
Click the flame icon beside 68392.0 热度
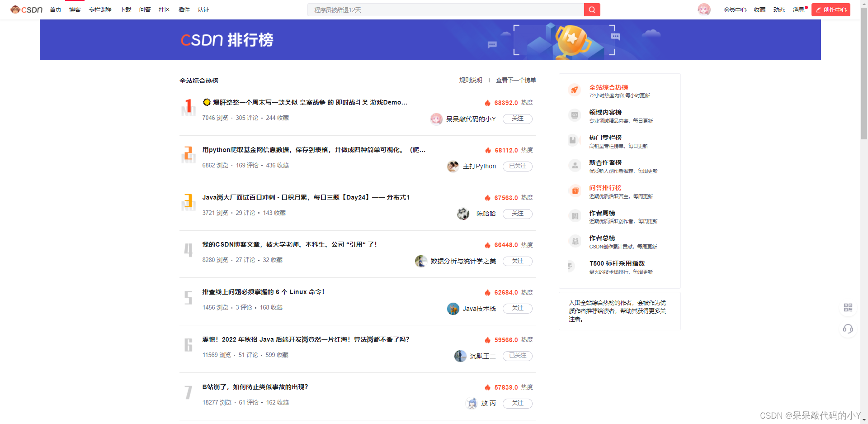(x=488, y=103)
